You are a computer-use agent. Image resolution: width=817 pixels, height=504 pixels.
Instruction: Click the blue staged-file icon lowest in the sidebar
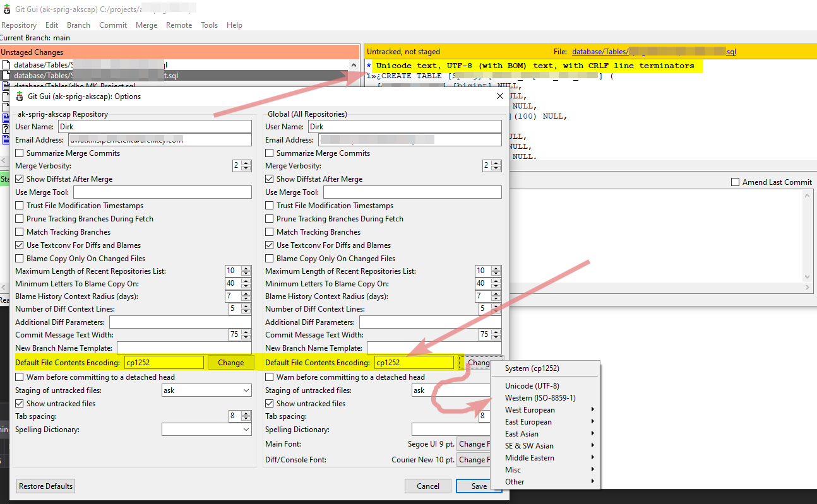click(6, 139)
